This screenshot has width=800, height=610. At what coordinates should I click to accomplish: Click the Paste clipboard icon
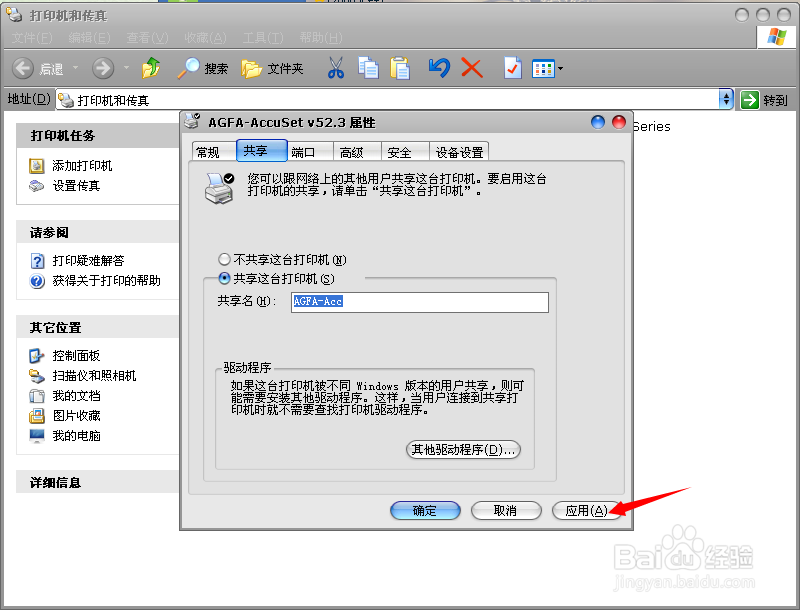pyautogui.click(x=400, y=68)
